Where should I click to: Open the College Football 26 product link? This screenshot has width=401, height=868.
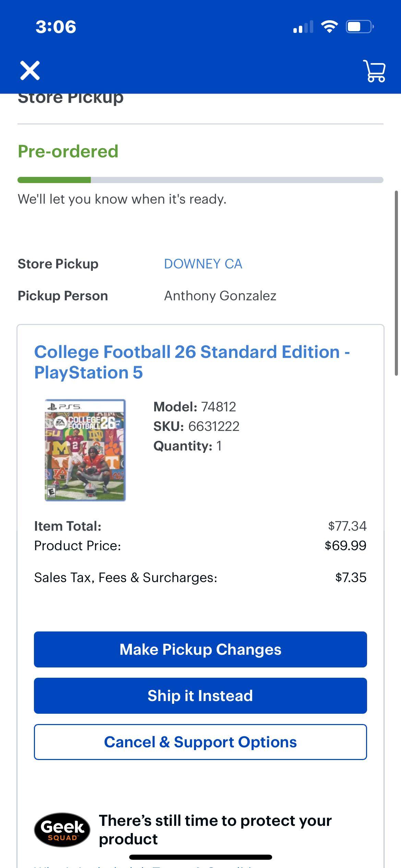pyautogui.click(x=192, y=362)
